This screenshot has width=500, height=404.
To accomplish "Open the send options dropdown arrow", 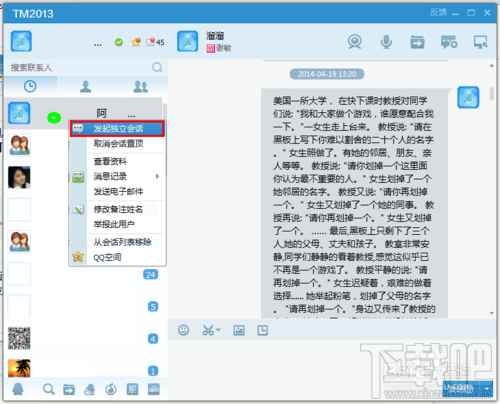I will point(487,388).
